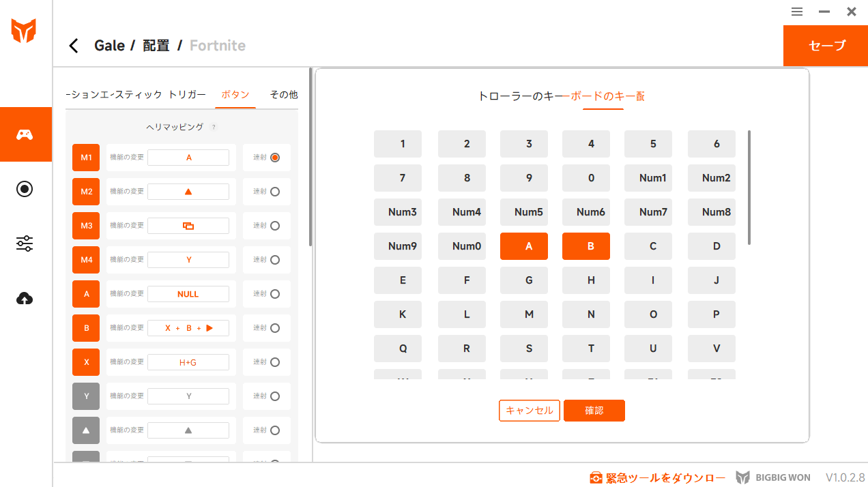
Task: Click the キャンセル button
Action: tap(530, 411)
